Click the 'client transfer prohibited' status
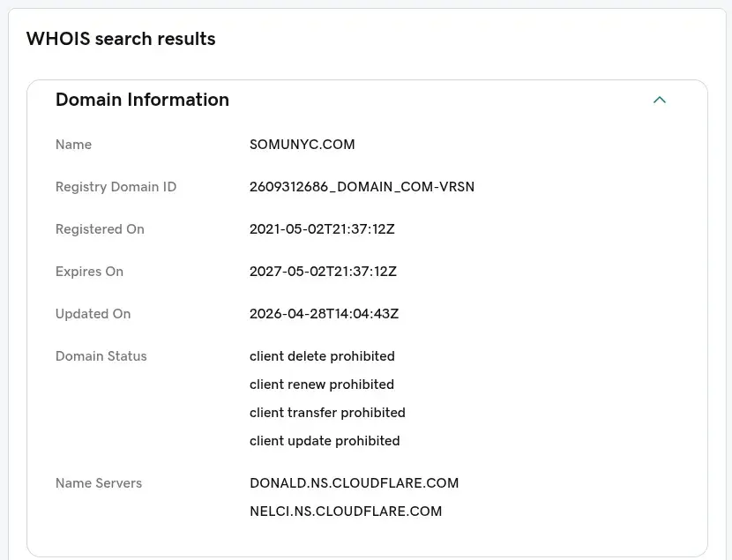Viewport: 732px width, 560px height. coord(327,413)
